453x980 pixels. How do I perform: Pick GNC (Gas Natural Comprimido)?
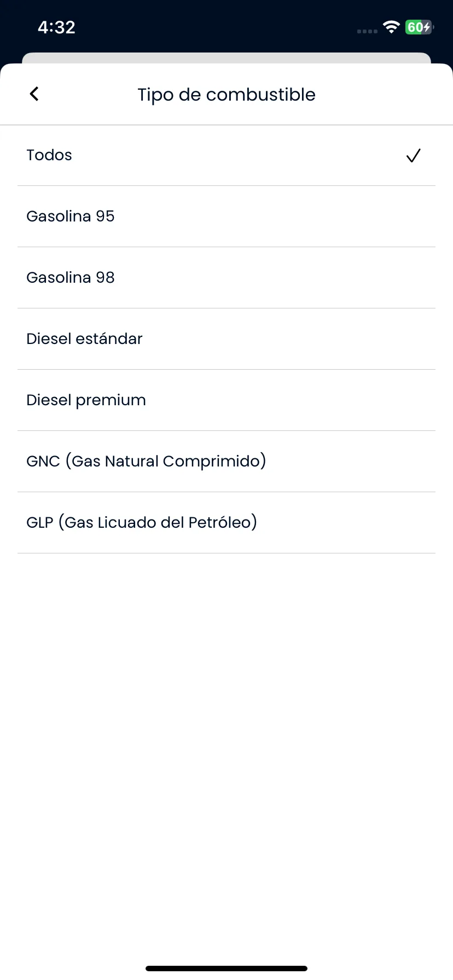[226, 462]
